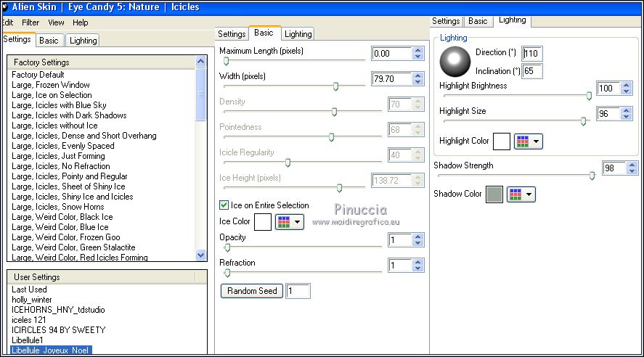The width and height of the screenshot is (644, 357).
Task: Open Settings tab in right panel
Action: [x=446, y=21]
